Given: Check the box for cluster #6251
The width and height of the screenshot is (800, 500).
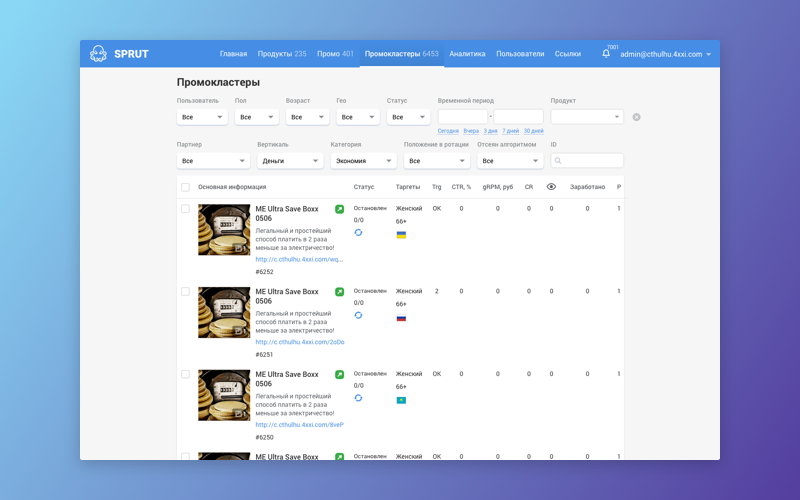Looking at the screenshot, I should 185,292.
